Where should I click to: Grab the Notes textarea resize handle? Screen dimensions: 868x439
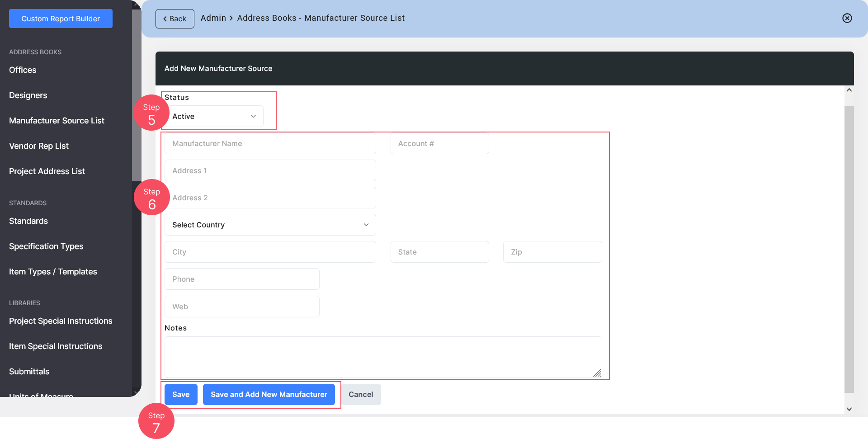click(x=598, y=373)
